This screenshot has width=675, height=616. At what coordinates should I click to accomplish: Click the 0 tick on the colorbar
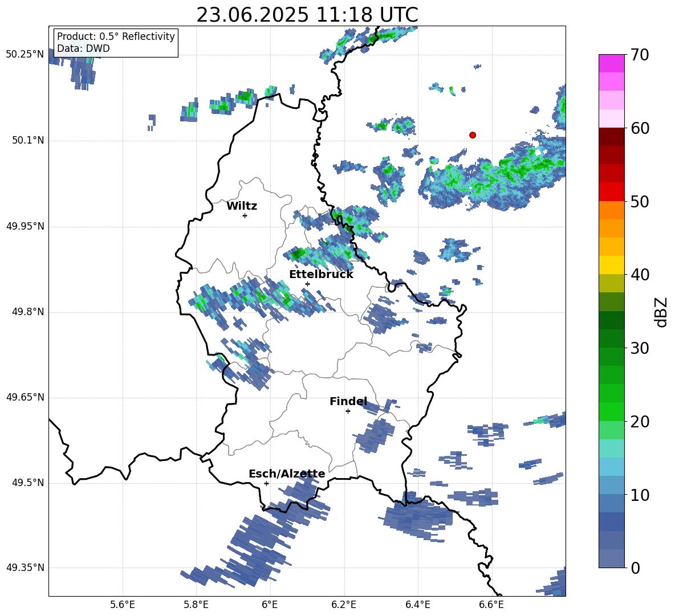[635, 568]
